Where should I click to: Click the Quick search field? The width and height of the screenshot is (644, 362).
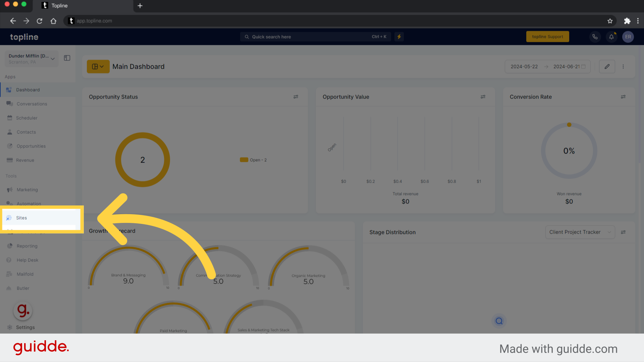tap(315, 37)
